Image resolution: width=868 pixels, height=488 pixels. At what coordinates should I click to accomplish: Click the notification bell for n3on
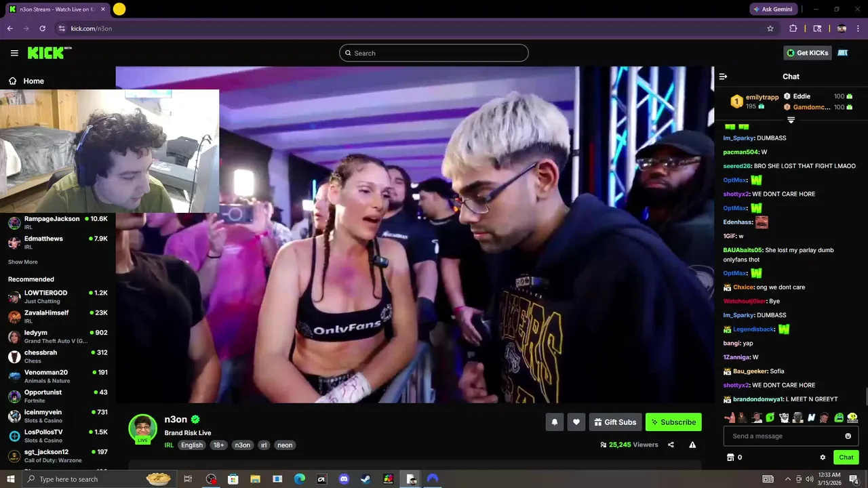click(x=554, y=422)
